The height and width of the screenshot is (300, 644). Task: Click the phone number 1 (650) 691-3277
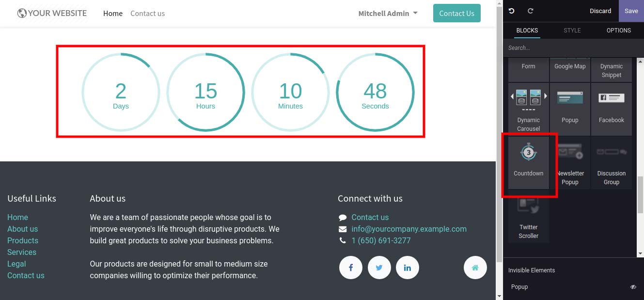pos(381,240)
